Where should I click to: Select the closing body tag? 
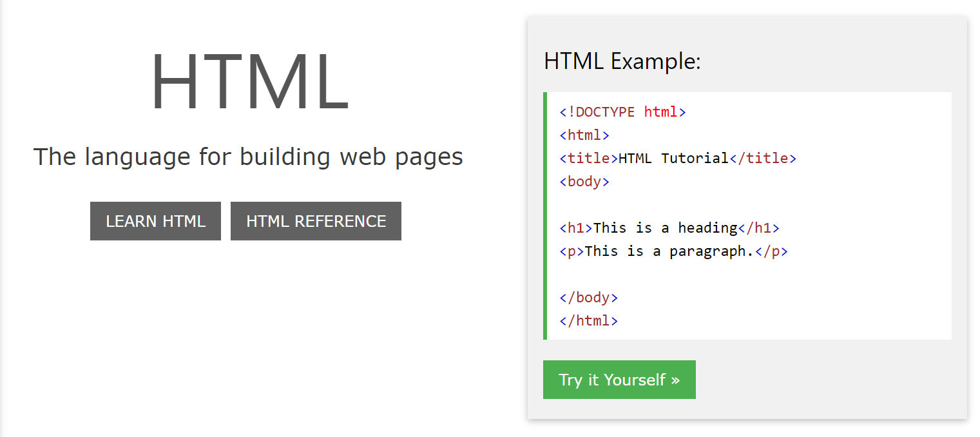point(588,297)
